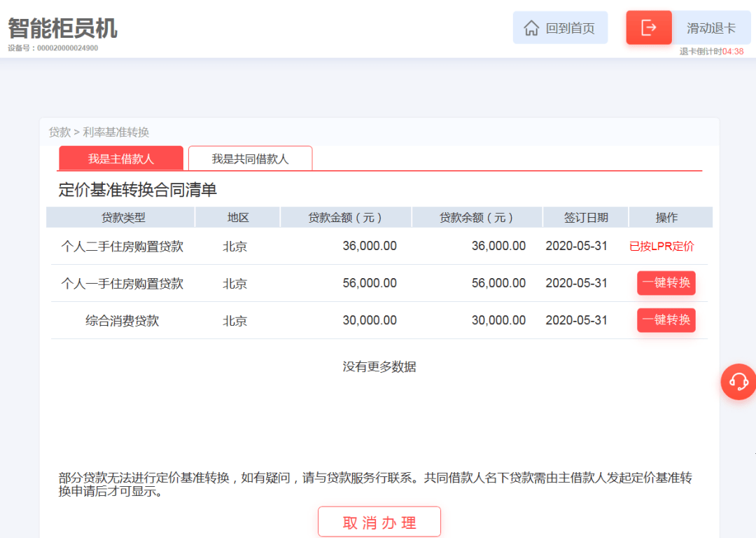756x538 pixels.
Task: Click the 签订日期 column header
Action: (x=586, y=217)
